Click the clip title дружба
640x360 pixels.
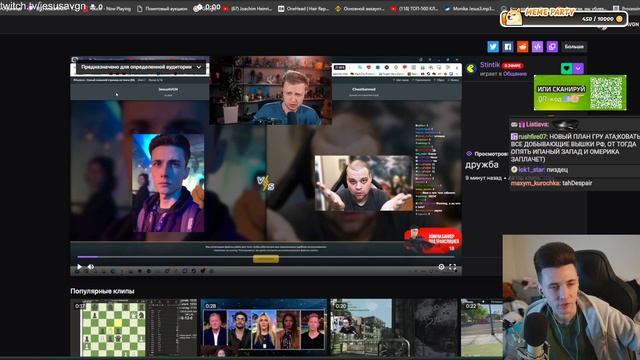coord(482,164)
